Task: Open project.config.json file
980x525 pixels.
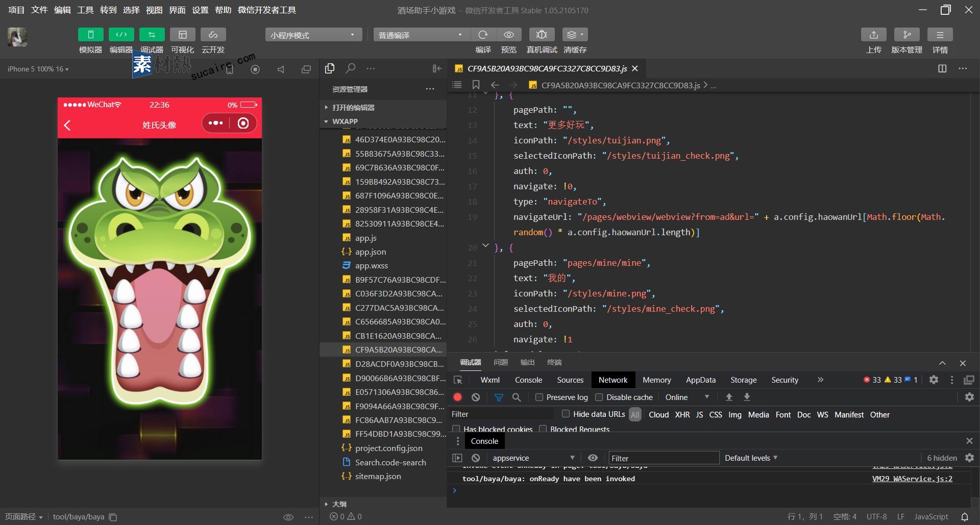Action: point(388,448)
